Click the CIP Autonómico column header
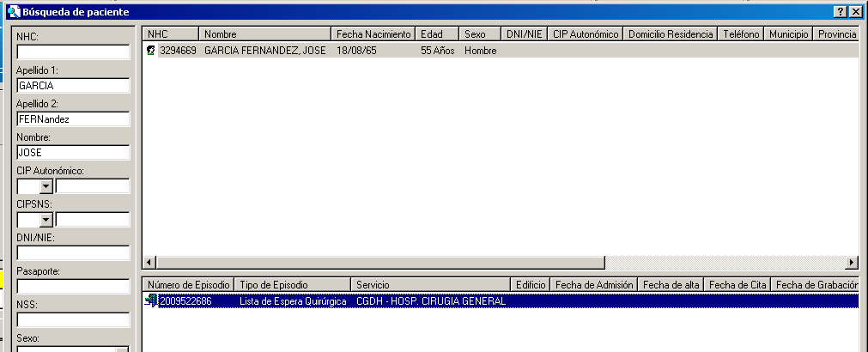The width and height of the screenshot is (868, 352). pyautogui.click(x=586, y=34)
